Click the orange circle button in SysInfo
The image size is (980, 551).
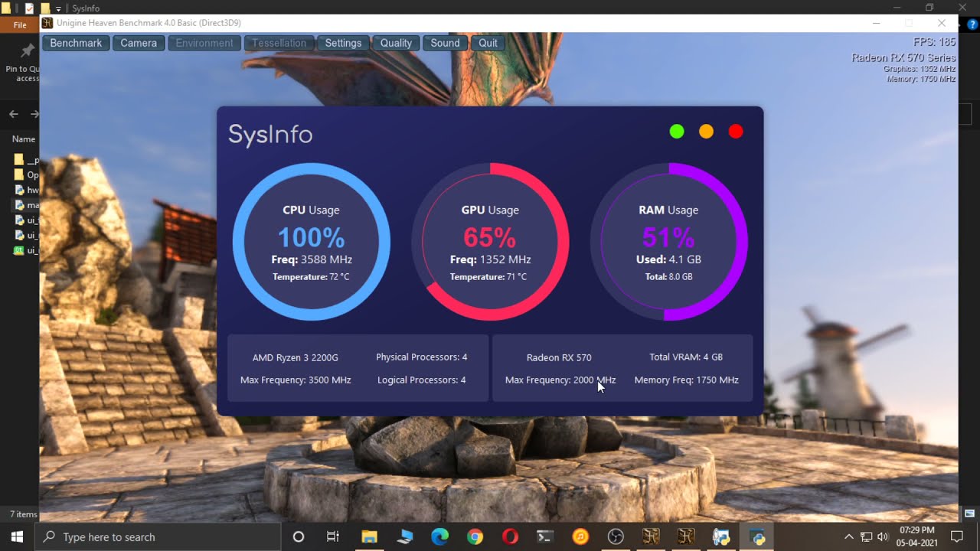click(706, 132)
